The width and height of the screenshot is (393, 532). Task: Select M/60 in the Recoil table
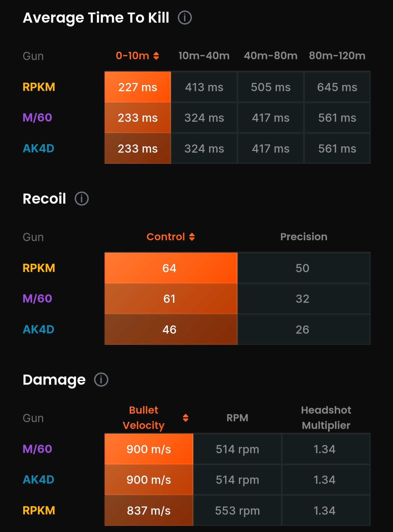tap(37, 299)
